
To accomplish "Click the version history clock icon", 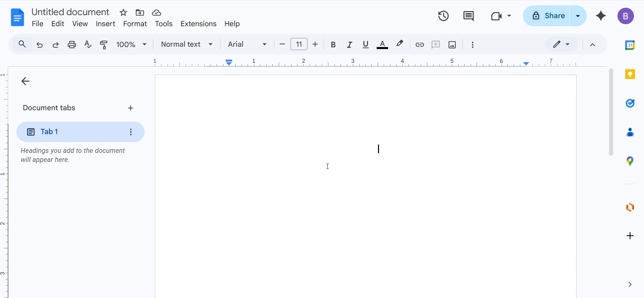I will click(443, 16).
